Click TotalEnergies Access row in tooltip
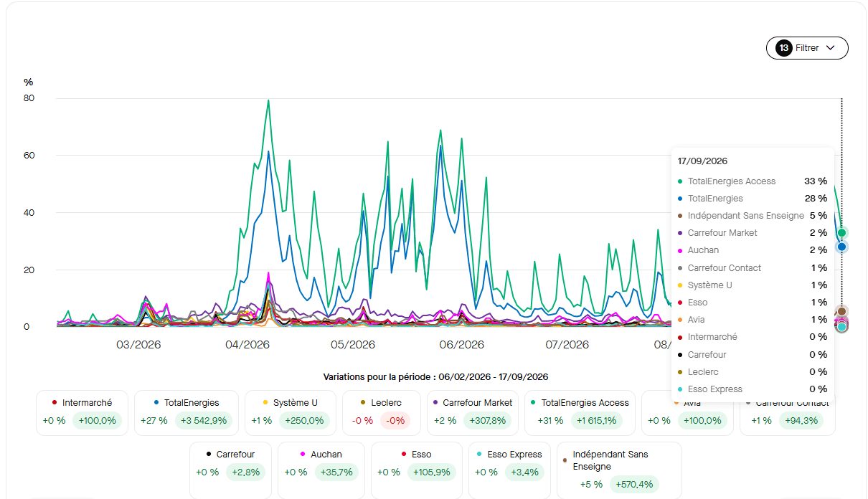 (753, 181)
